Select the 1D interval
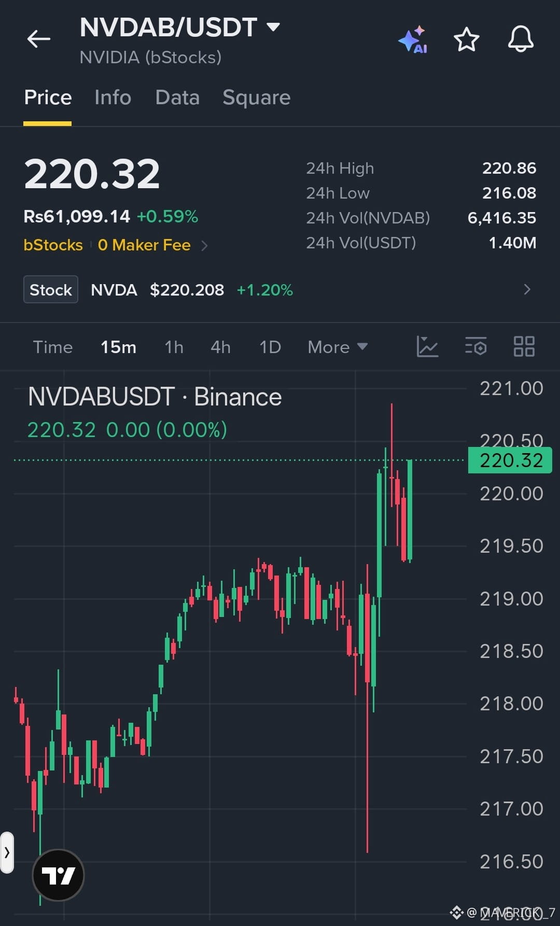 click(x=270, y=347)
